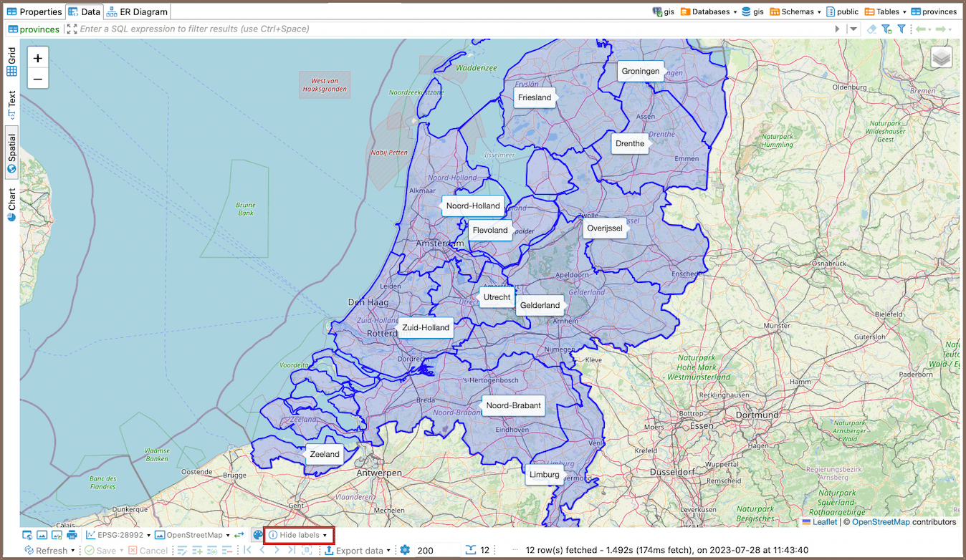966x560 pixels.
Task: Open the map color palette picker
Action: tap(258, 535)
